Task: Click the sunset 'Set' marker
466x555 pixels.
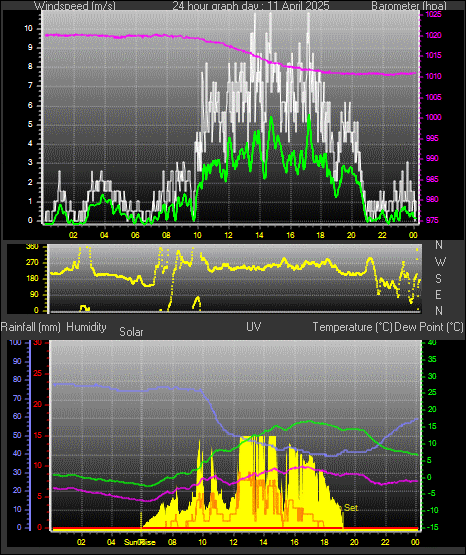Action: point(351,508)
